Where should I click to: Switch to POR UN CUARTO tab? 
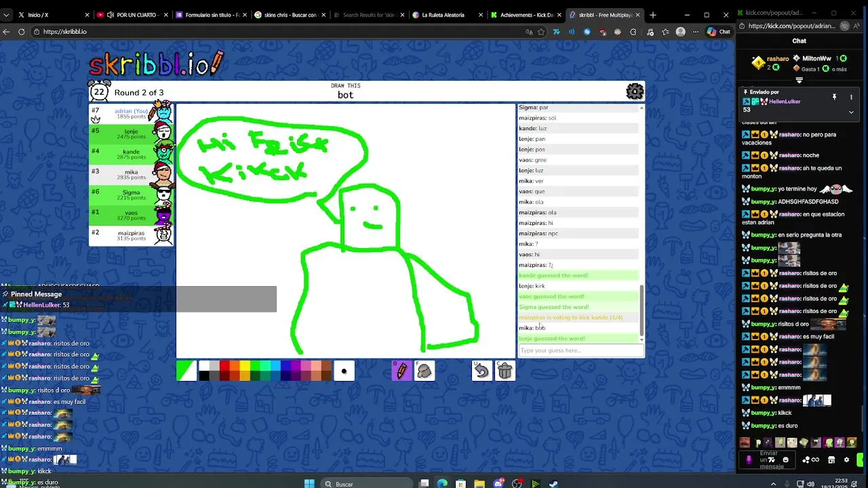[133, 15]
